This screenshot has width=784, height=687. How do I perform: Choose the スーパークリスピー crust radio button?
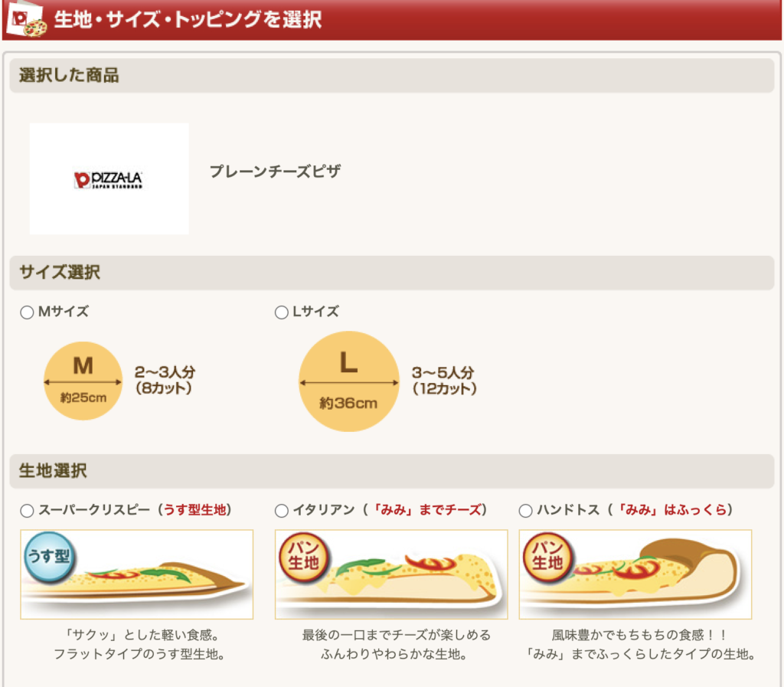coord(27,511)
